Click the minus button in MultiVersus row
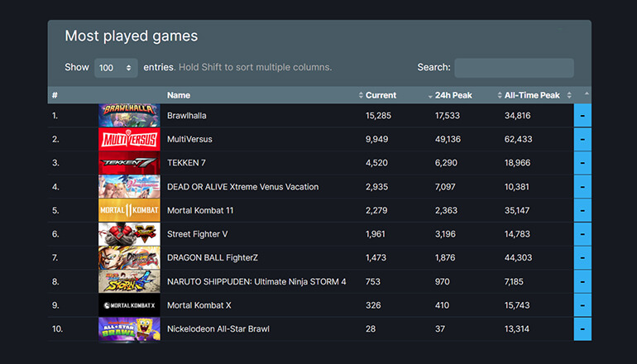Image resolution: width=637 pixels, height=364 pixels. [582, 139]
